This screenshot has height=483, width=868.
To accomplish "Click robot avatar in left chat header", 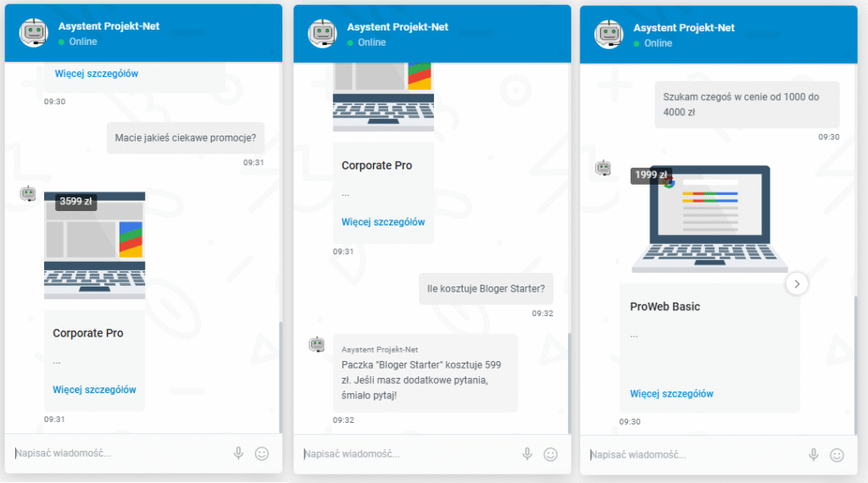I will point(33,33).
